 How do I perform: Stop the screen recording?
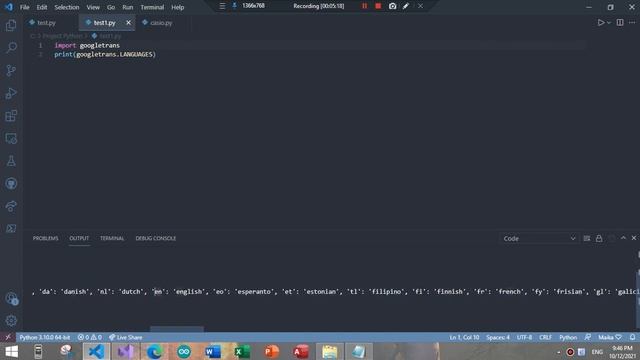[378, 6]
